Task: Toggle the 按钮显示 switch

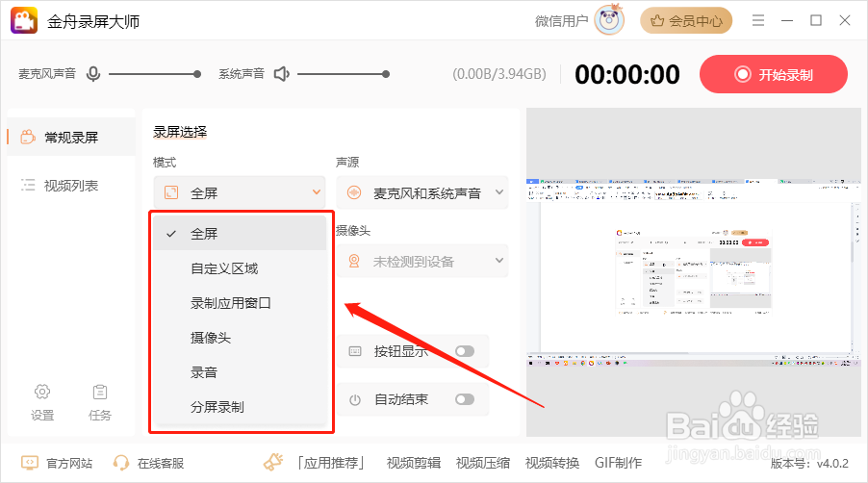Action: click(465, 351)
